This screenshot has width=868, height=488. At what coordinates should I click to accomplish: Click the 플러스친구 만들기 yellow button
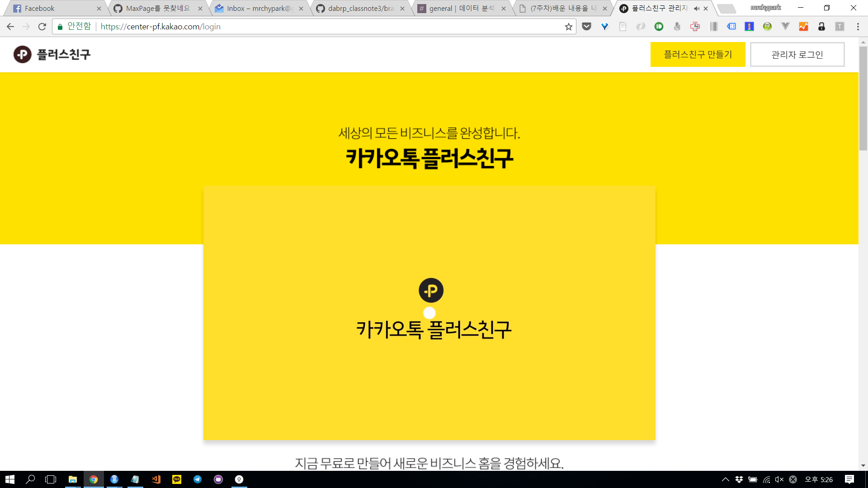click(698, 55)
